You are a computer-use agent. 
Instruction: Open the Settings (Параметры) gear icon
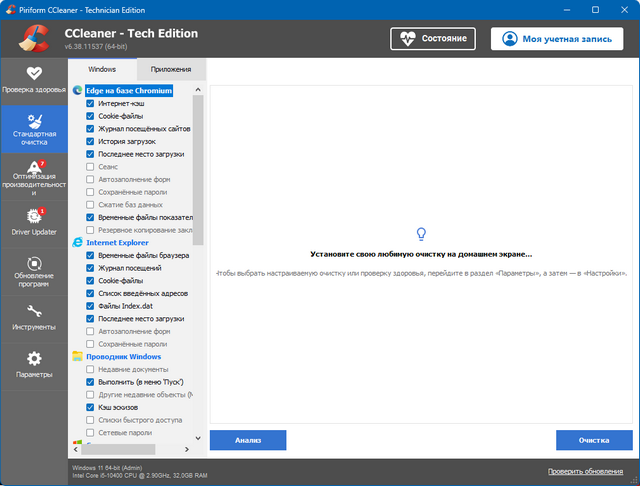coord(34,364)
